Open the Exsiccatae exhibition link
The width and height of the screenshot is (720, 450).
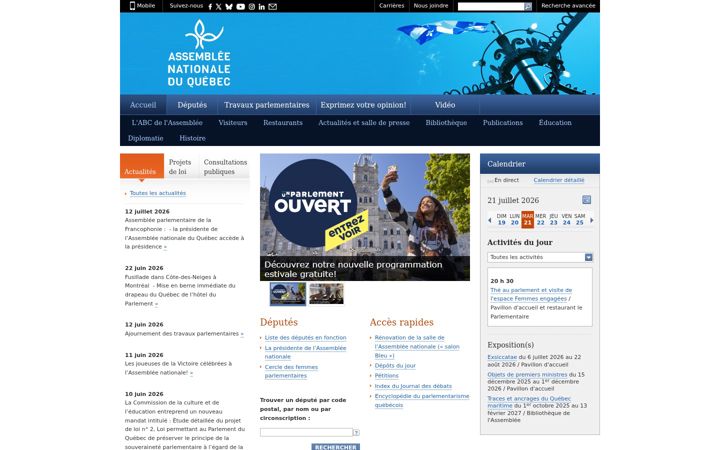tap(502, 357)
